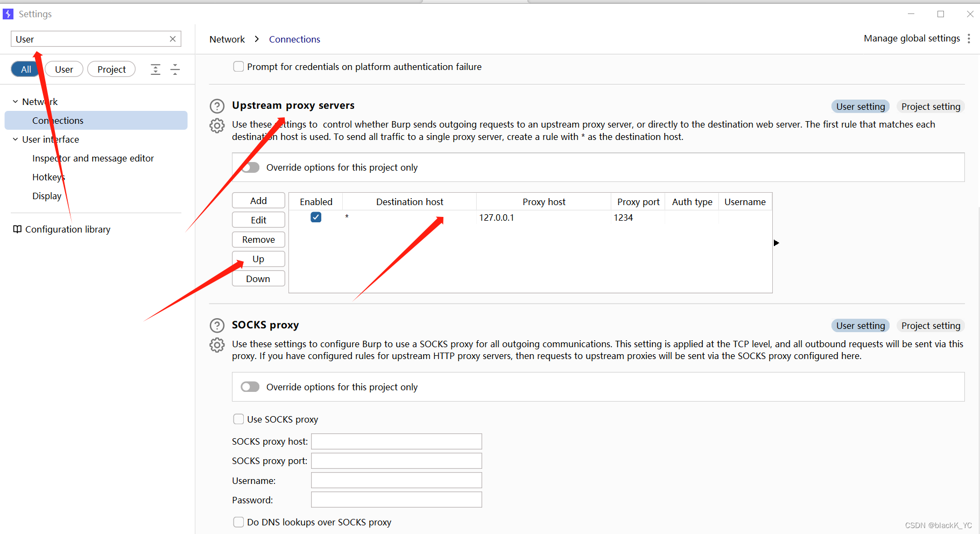980x534 pixels.
Task: Click the Destination host column header
Action: pos(410,202)
